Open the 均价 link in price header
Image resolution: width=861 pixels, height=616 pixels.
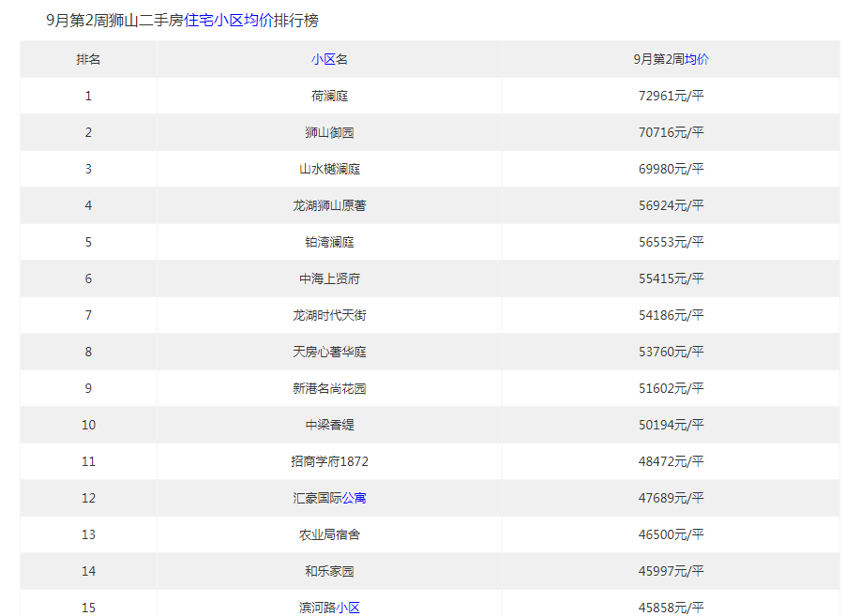coord(696,59)
